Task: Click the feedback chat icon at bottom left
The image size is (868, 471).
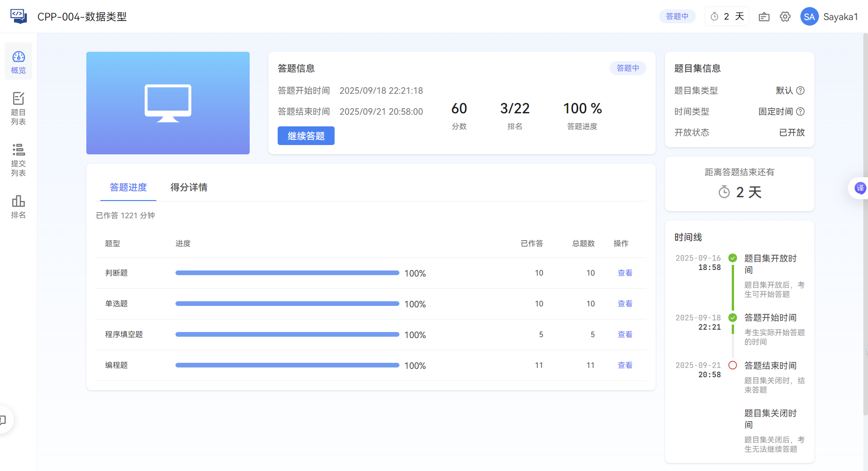Action: pyautogui.click(x=4, y=420)
